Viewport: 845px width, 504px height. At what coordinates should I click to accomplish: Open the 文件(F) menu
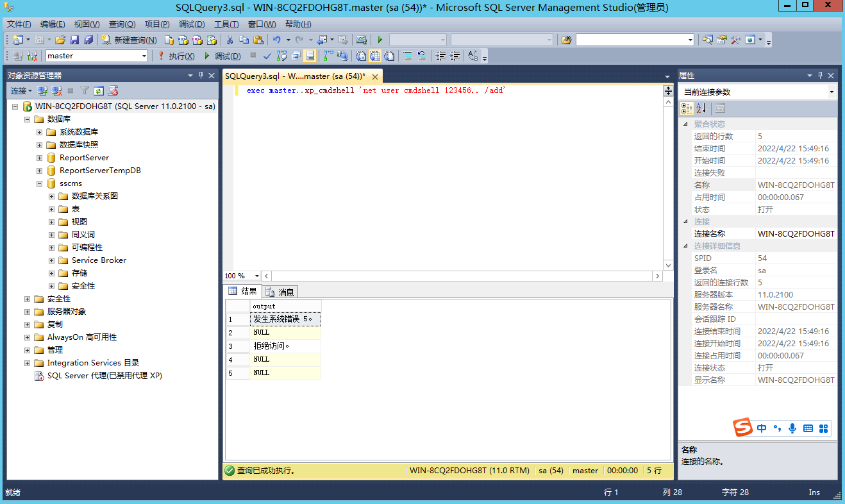[x=19, y=24]
